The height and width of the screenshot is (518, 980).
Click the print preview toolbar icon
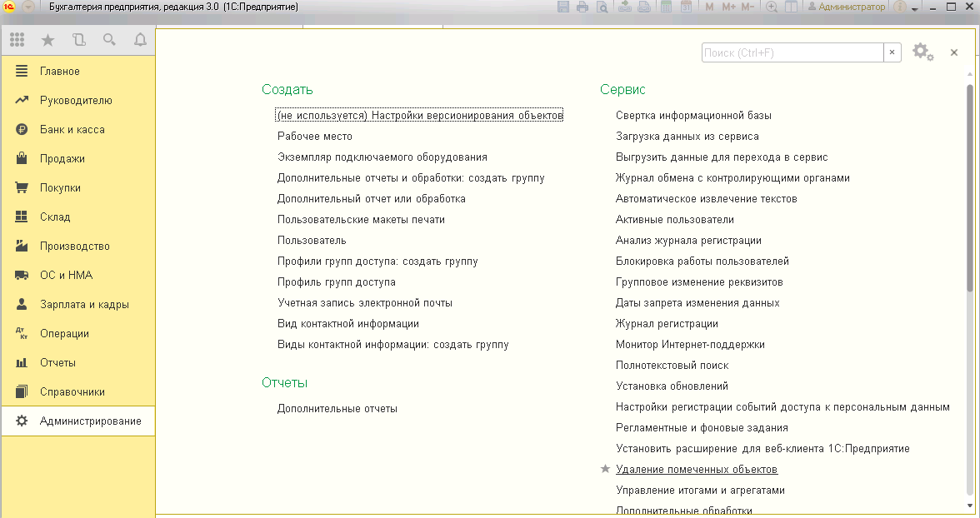[602, 7]
